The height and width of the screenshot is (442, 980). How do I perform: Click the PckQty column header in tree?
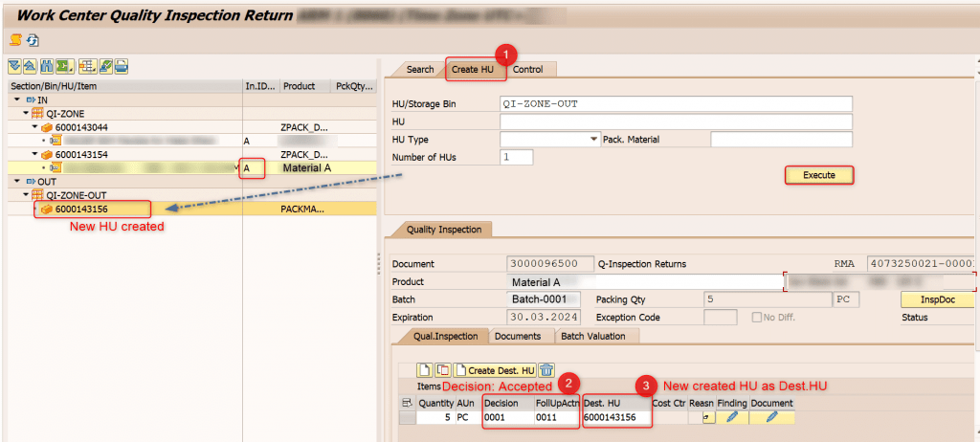tap(354, 86)
